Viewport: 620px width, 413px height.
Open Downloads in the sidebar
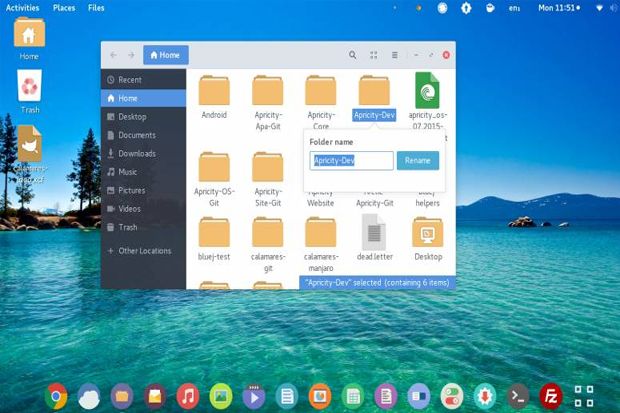(144, 153)
